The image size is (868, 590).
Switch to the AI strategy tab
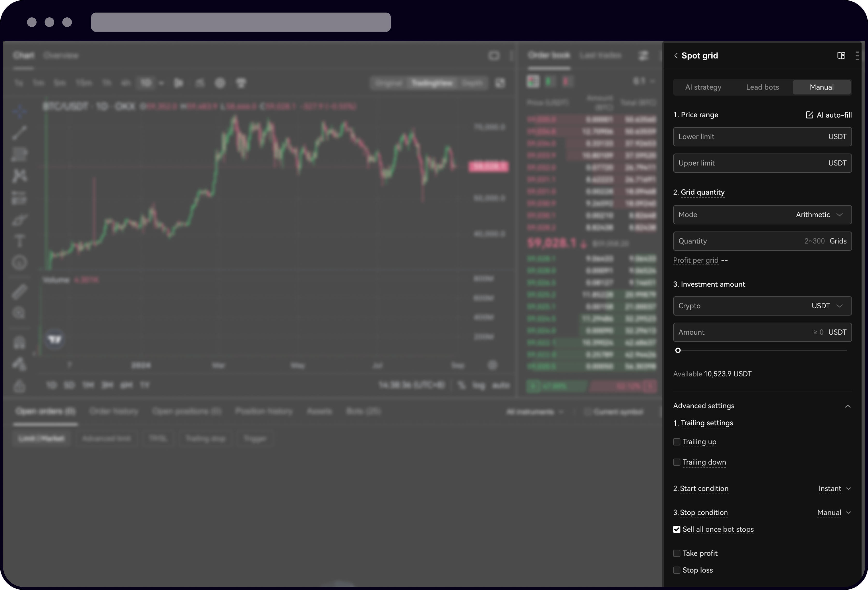pyautogui.click(x=703, y=88)
